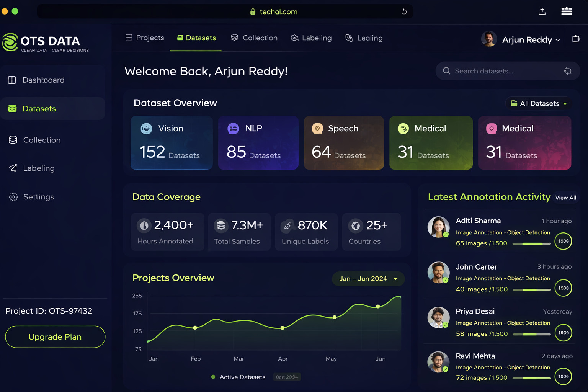Switch to the Projects tab
The image size is (588, 392).
click(145, 38)
